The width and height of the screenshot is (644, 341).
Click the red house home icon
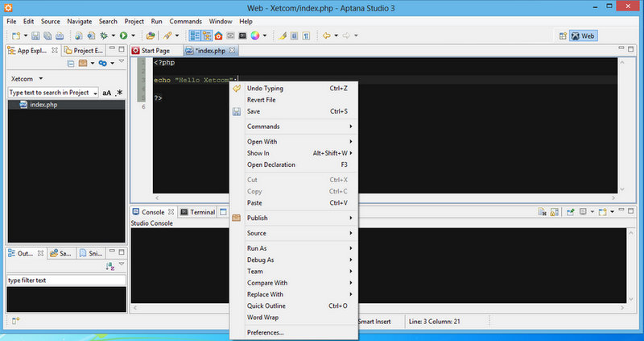(x=218, y=35)
